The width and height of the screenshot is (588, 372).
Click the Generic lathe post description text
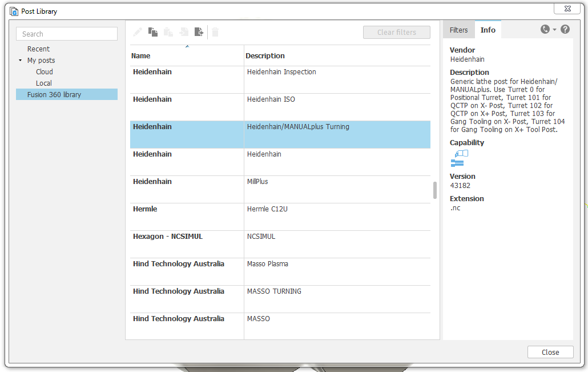[x=508, y=106]
